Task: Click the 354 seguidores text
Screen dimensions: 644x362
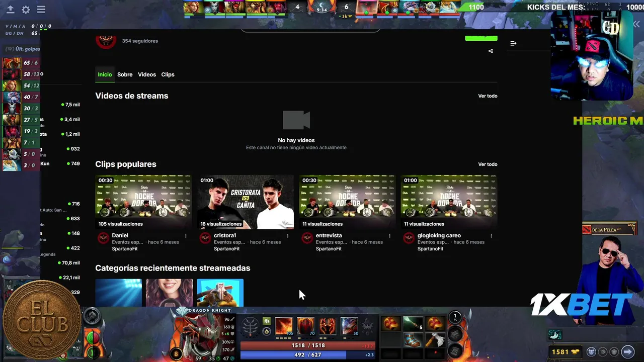Action: click(x=140, y=41)
